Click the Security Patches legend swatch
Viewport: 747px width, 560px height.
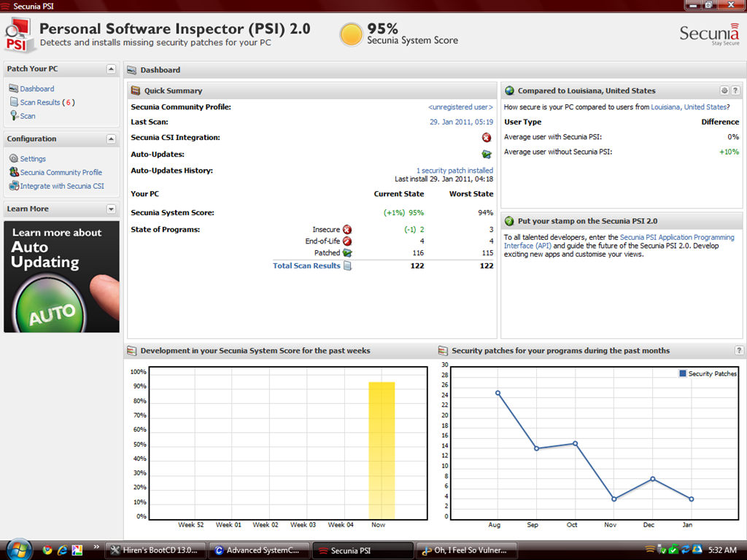(x=683, y=374)
